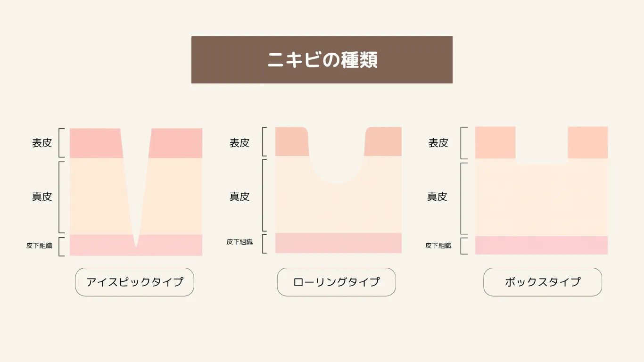This screenshot has width=644, height=362.
Task: Click left epidermis block in ice pick diagram
Action: (x=95, y=143)
